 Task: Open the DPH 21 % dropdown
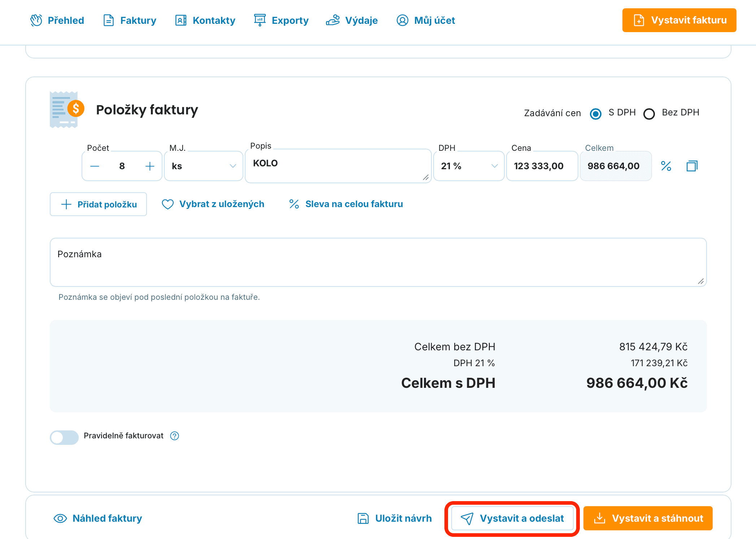(x=469, y=166)
